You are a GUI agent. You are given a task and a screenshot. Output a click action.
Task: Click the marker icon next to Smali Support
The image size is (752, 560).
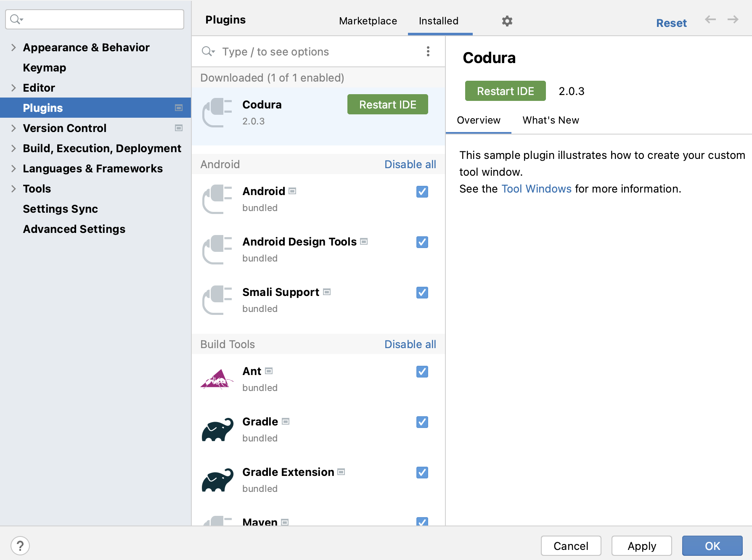click(327, 292)
